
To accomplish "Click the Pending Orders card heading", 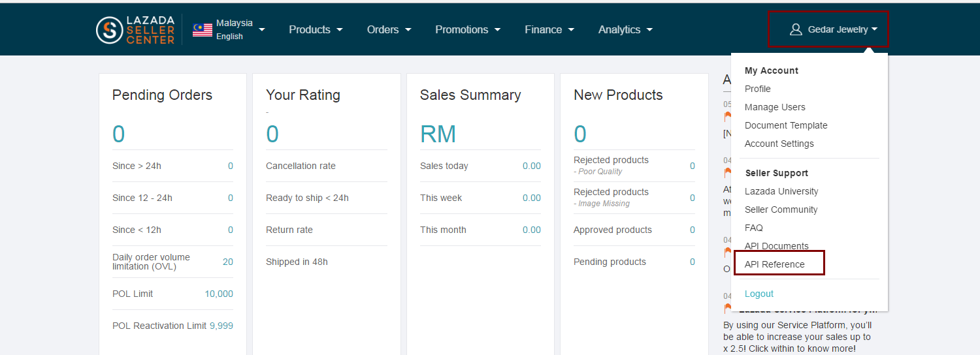I will click(x=162, y=95).
